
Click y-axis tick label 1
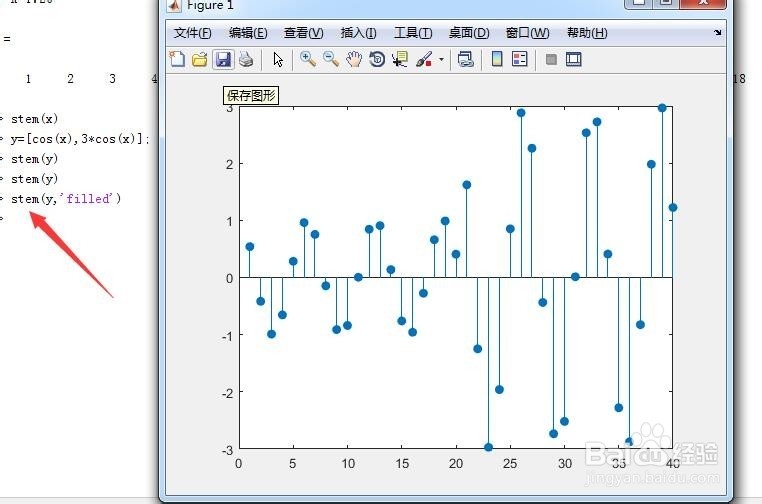pyautogui.click(x=230, y=222)
